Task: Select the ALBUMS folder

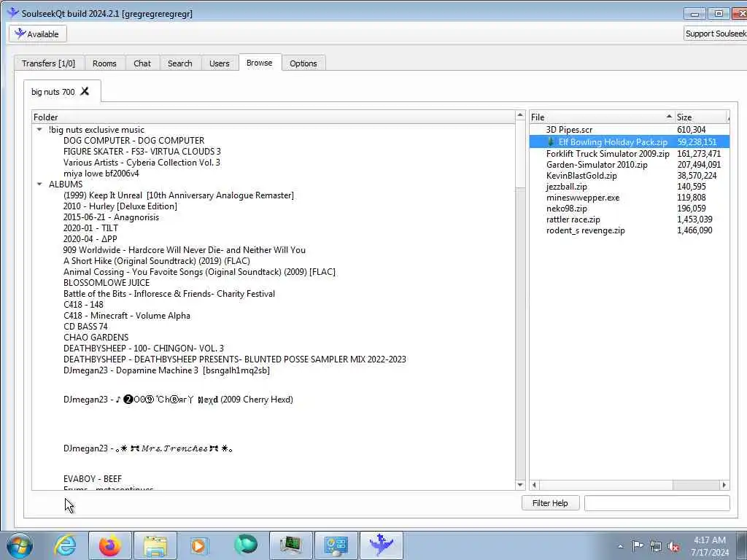Action: point(66,184)
